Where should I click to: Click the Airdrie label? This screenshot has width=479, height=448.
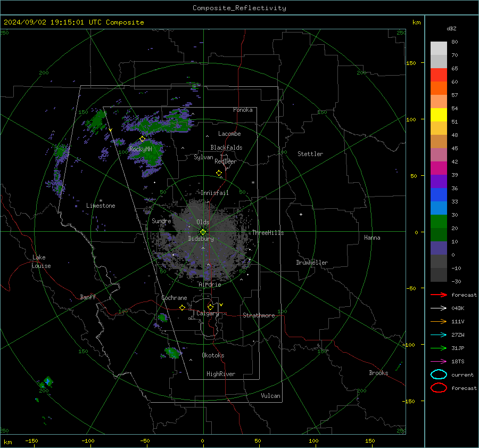tap(210, 284)
